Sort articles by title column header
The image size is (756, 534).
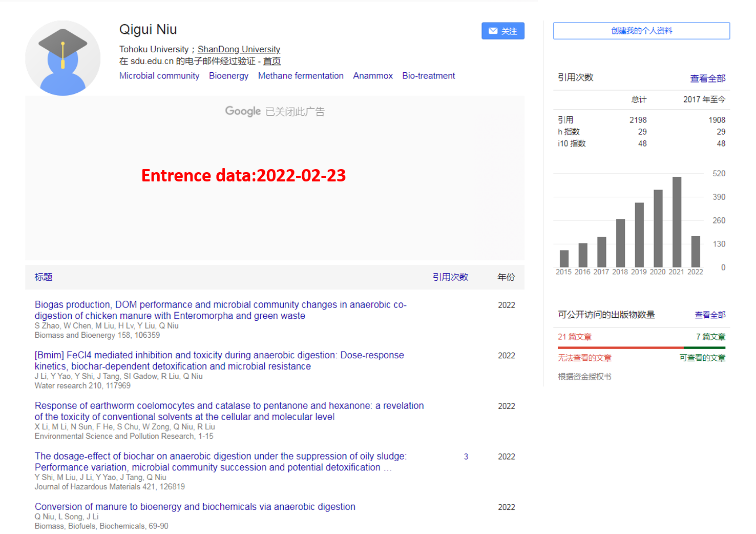[44, 277]
